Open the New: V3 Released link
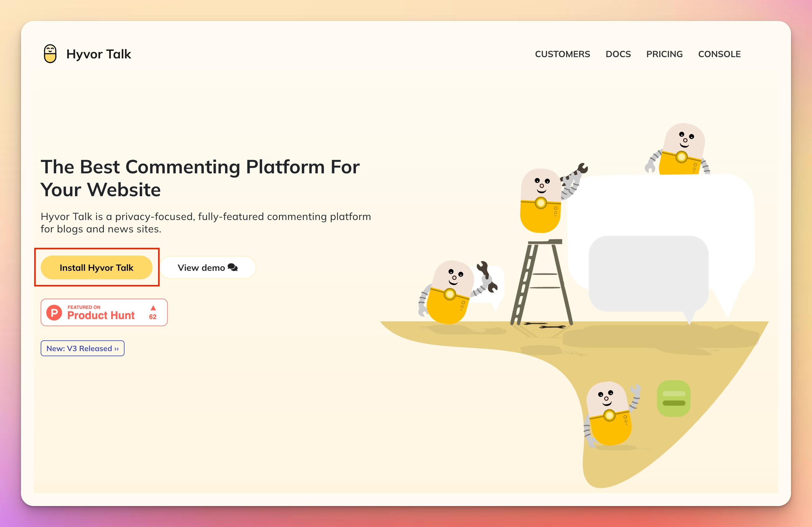This screenshot has width=812, height=527. click(x=83, y=348)
